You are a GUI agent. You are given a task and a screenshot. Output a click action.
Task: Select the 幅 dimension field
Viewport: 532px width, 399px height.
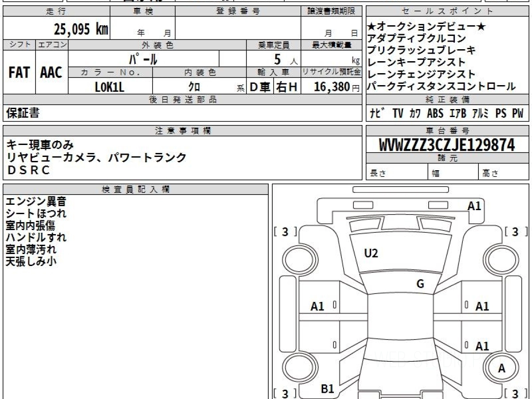(453, 172)
